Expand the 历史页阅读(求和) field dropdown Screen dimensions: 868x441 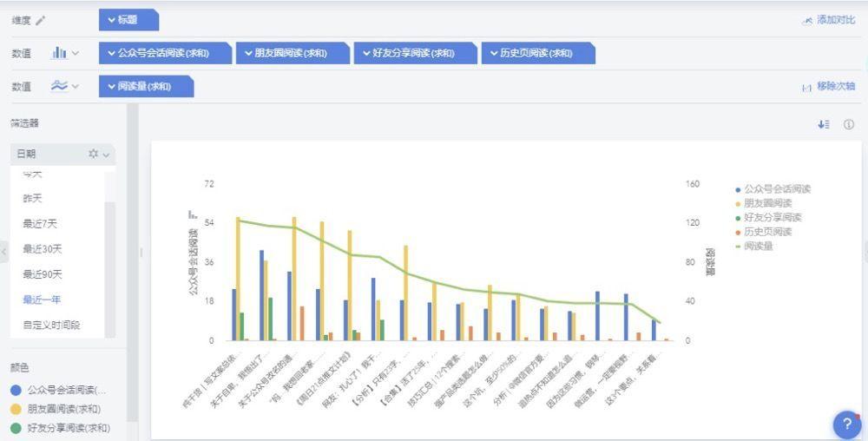tap(494, 53)
